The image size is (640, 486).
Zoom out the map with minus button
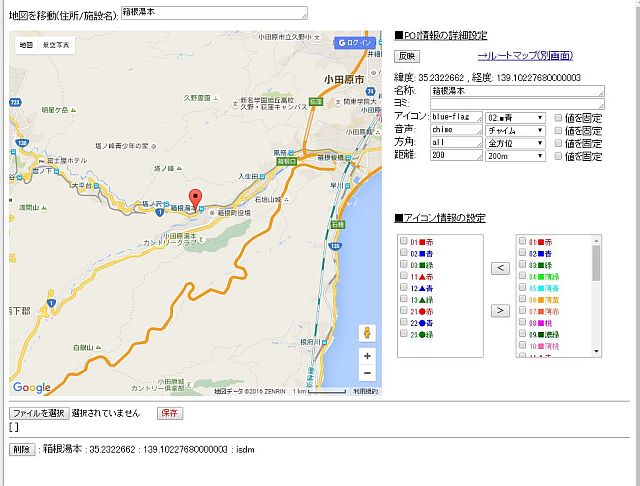tap(367, 373)
